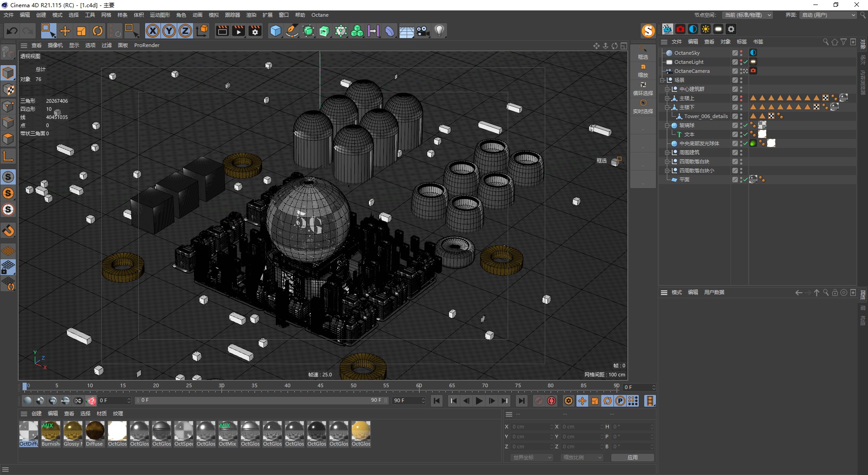The height and width of the screenshot is (475, 868).
Task: Toggle the 玻璃球 enable checkmark
Action: pos(745,125)
